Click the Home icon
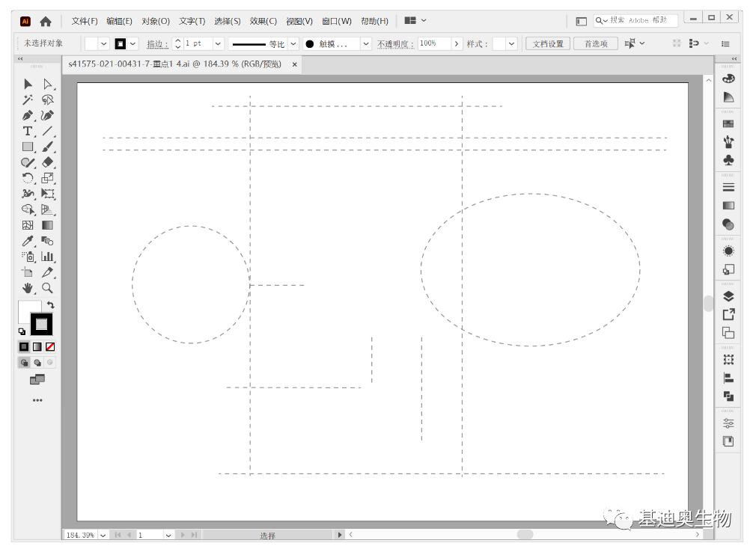This screenshot has width=756, height=552. 46,21
